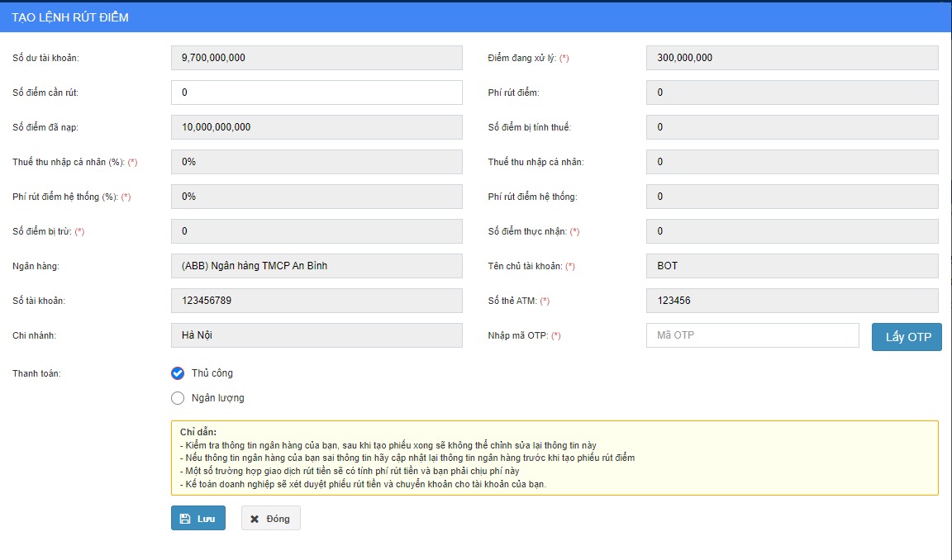This screenshot has height=560, width=952.
Task: Click the Số điểm thực nhận field
Action: pos(792,231)
